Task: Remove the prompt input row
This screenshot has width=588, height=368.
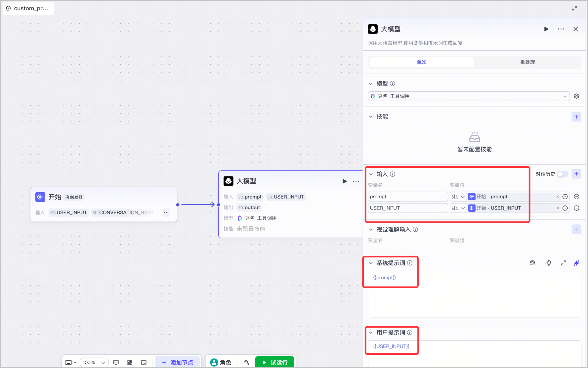Action: pos(576,197)
